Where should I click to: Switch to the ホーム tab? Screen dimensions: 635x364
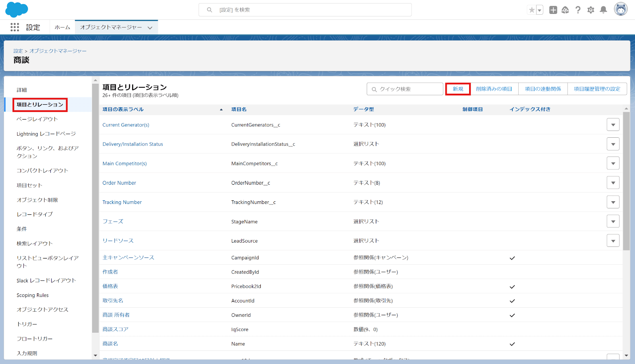coord(62,27)
